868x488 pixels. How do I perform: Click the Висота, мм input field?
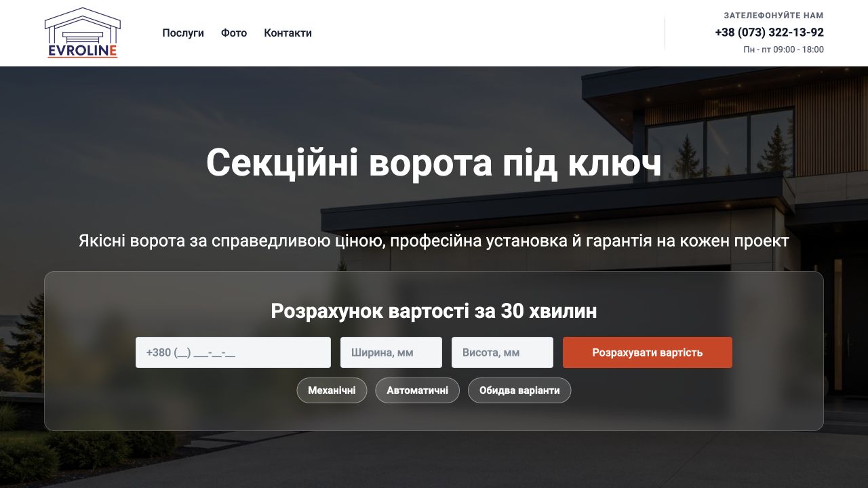point(502,352)
